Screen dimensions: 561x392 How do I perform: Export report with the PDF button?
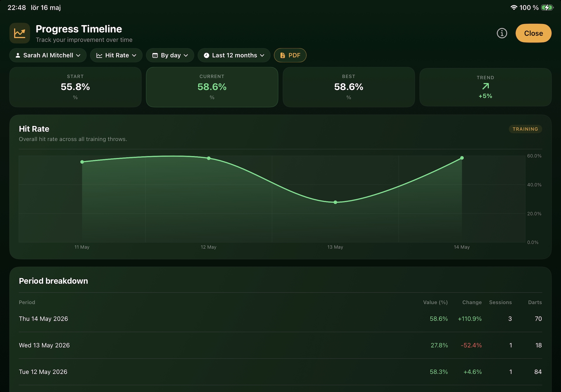pyautogui.click(x=290, y=55)
